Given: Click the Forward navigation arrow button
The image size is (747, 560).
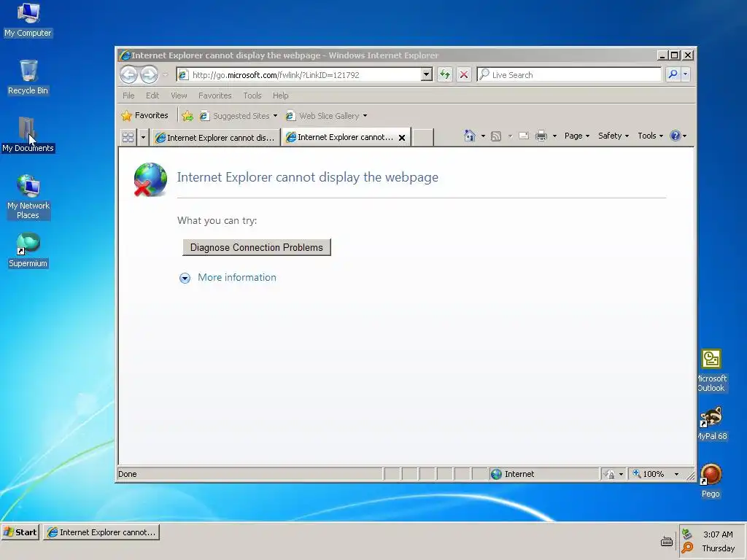Looking at the screenshot, I should click(149, 74).
